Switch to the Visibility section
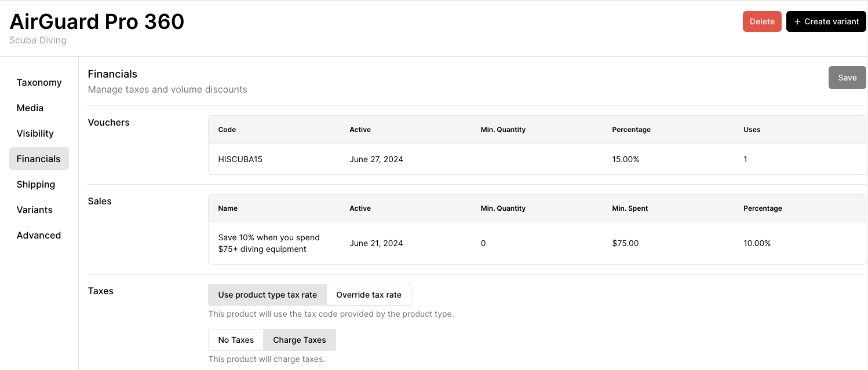 coord(35,133)
